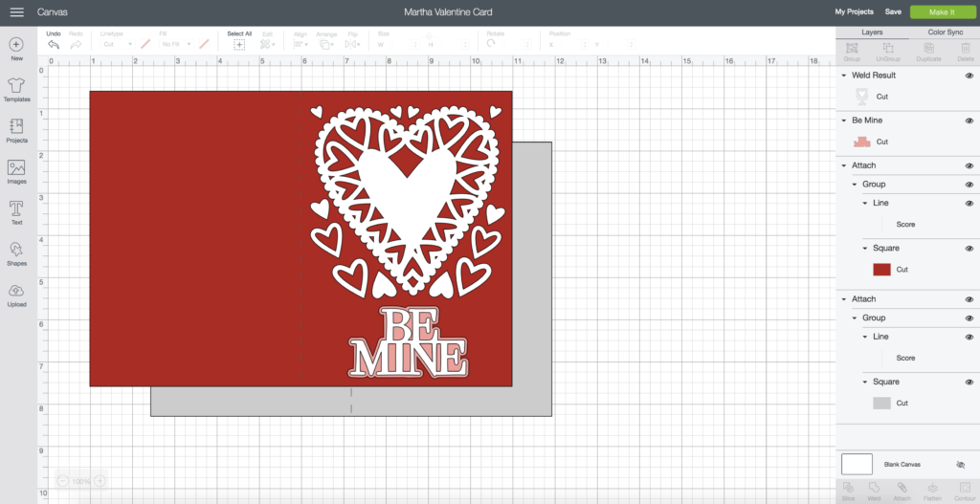Screen dimensions: 980x504
Task: Open My Projects
Action: pos(854,11)
